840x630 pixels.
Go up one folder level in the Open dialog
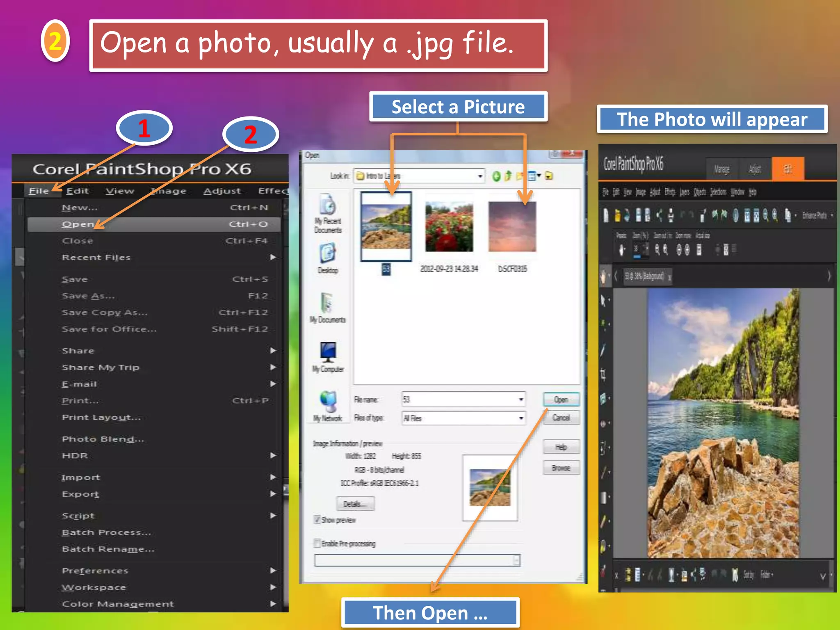coord(508,176)
